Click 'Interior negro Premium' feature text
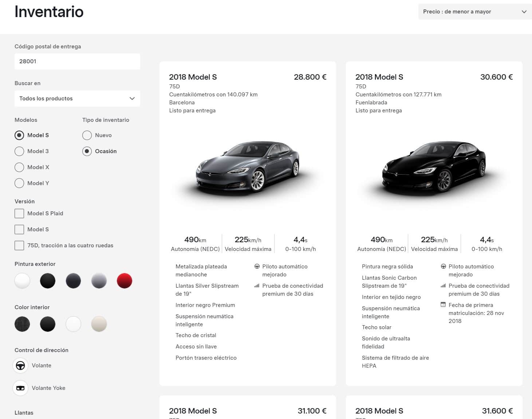Screen dimensions: 532x419 click(205, 305)
